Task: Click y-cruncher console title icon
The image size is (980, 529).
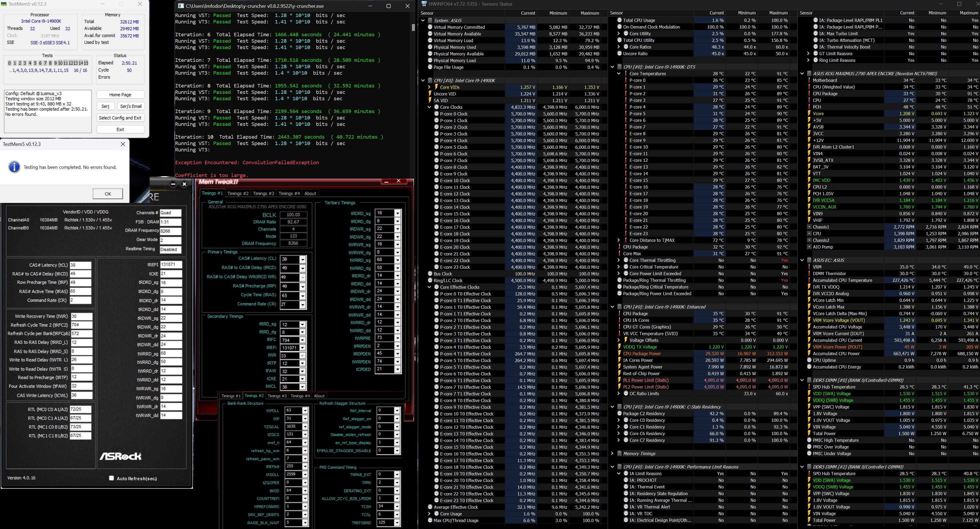Action: coord(181,6)
